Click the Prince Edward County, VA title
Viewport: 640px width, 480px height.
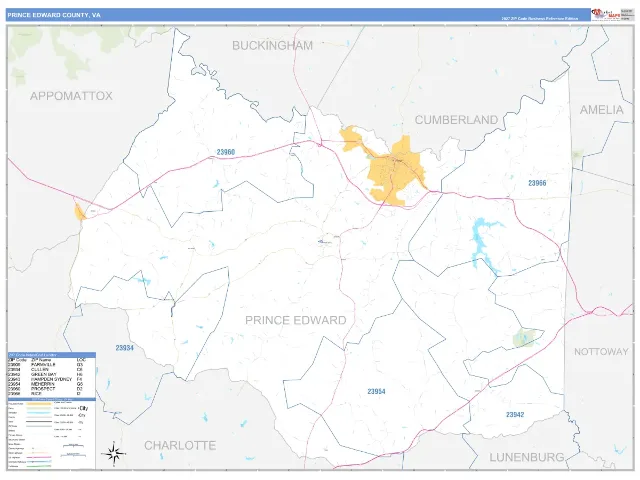pos(54,15)
